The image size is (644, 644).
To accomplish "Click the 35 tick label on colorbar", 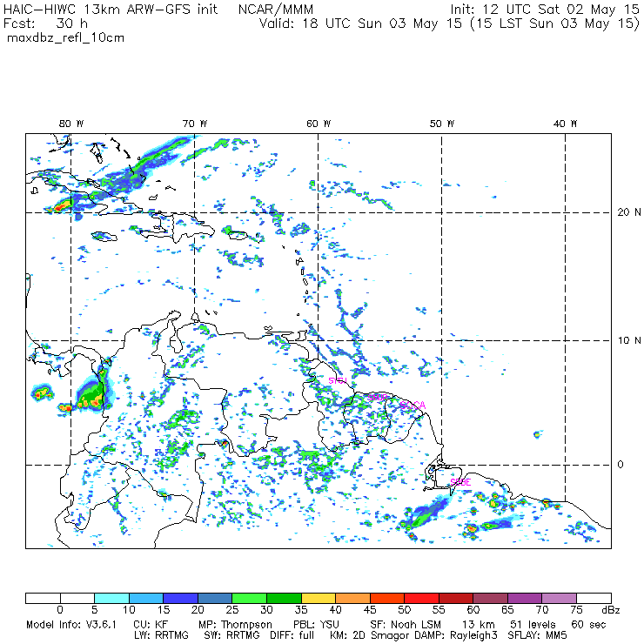I will [x=301, y=610].
